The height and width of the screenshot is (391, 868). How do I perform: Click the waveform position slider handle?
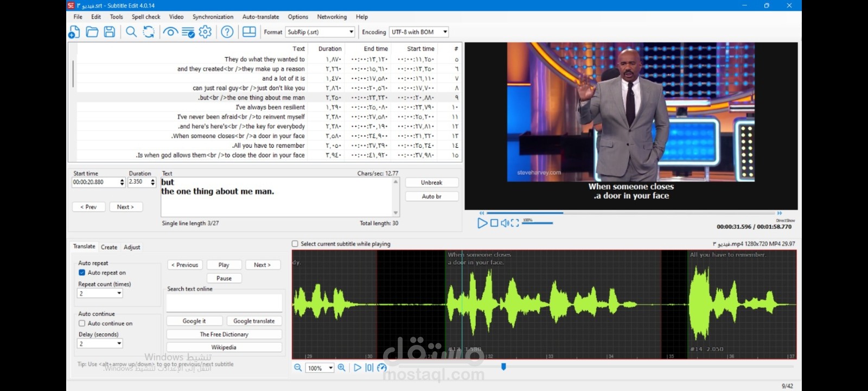pos(503,367)
